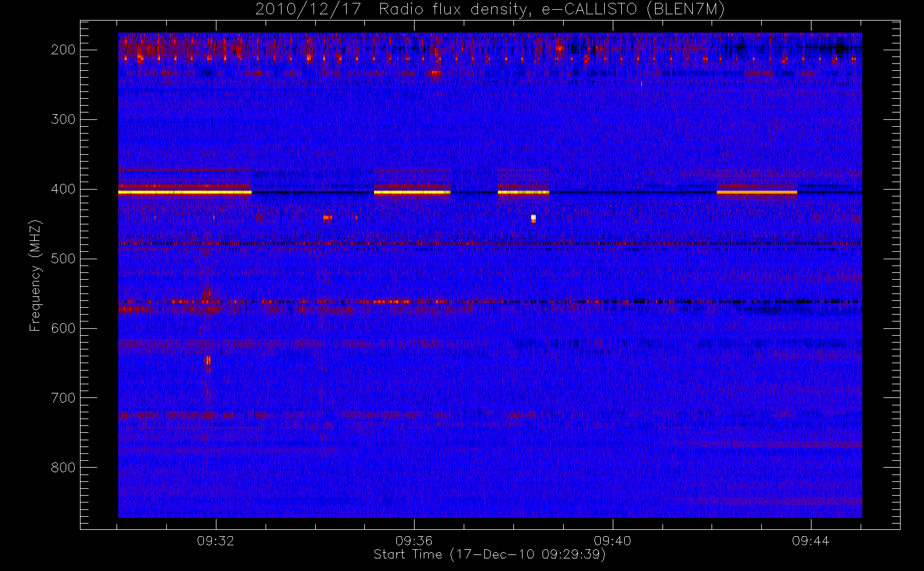Click the orange 400 MHz band near 09:43
924x571 pixels.
pyautogui.click(x=757, y=193)
